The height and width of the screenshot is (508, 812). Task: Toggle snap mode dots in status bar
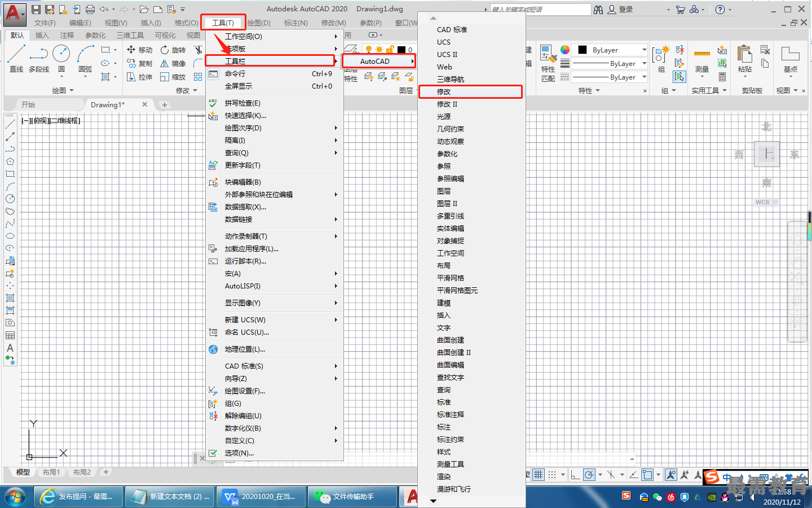pyautogui.click(x=552, y=475)
